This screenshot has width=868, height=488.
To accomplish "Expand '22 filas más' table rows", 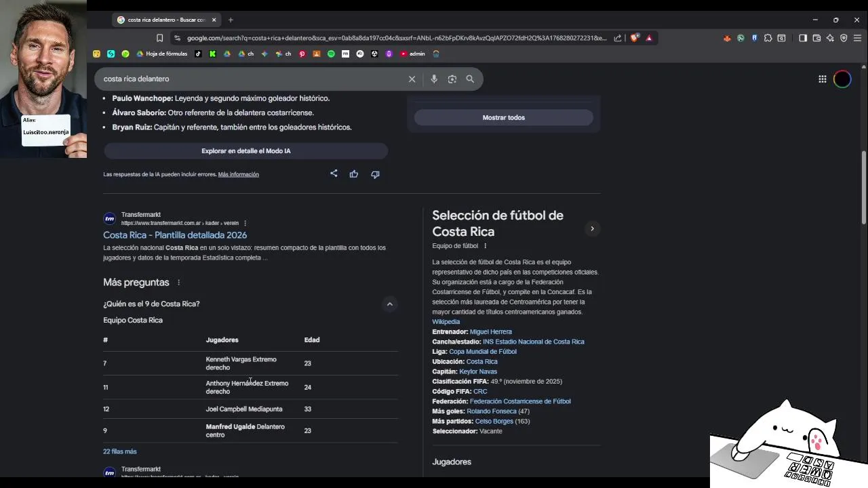I will click(x=120, y=451).
